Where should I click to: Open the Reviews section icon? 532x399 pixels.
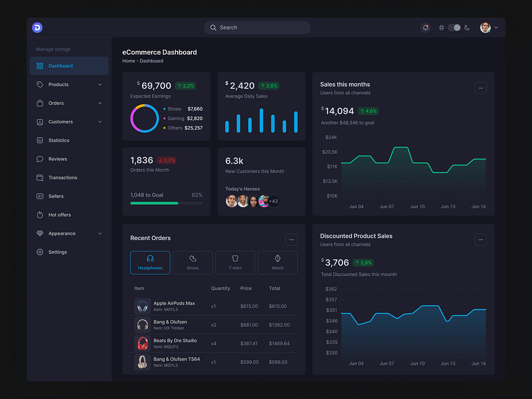click(x=40, y=159)
